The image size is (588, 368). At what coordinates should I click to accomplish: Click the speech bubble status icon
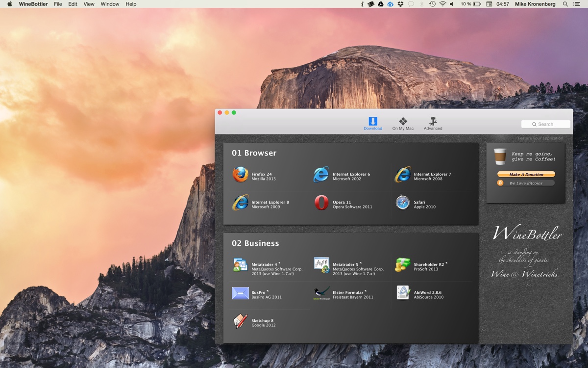pos(411,4)
